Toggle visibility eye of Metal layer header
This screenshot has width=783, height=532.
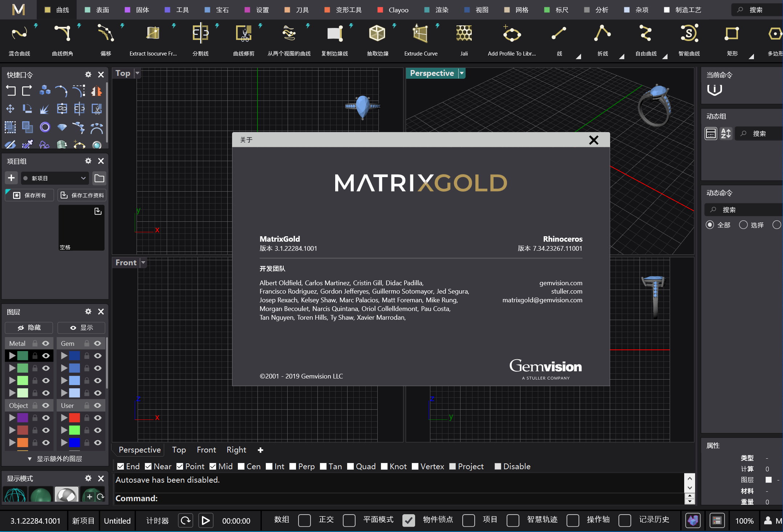(46, 343)
